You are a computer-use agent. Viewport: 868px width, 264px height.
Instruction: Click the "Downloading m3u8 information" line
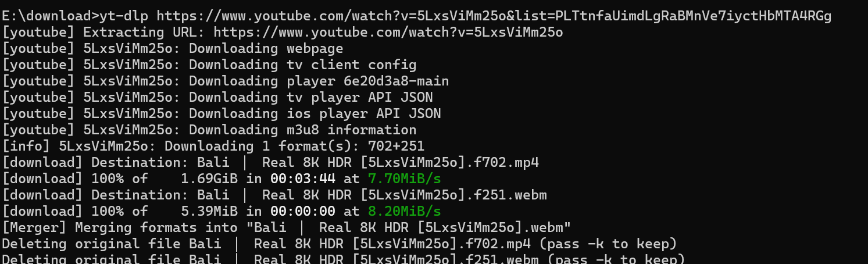pyautogui.click(x=209, y=130)
